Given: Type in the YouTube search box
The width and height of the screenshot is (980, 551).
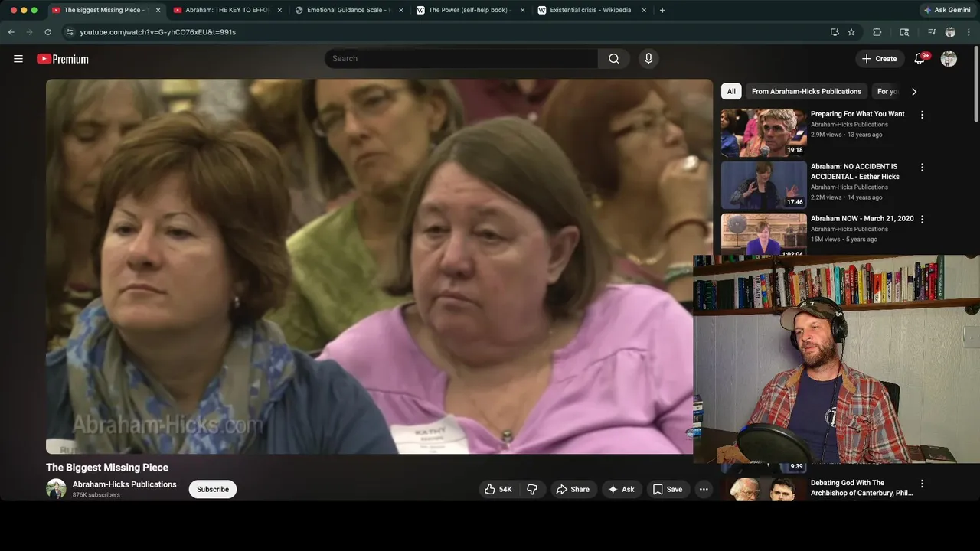Looking at the screenshot, I should point(461,59).
